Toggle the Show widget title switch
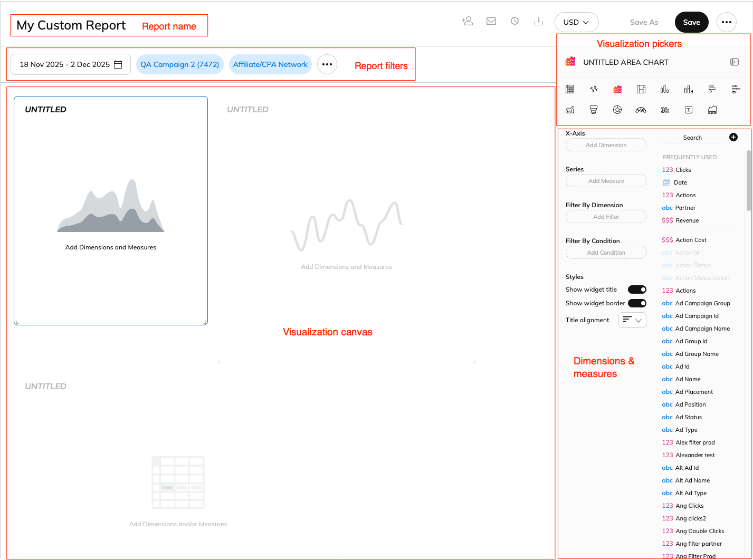This screenshot has height=560, width=753. click(x=637, y=289)
